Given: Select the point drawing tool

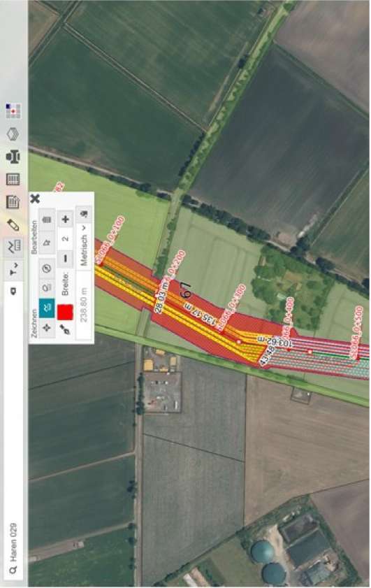Looking at the screenshot, I should coord(47,328).
